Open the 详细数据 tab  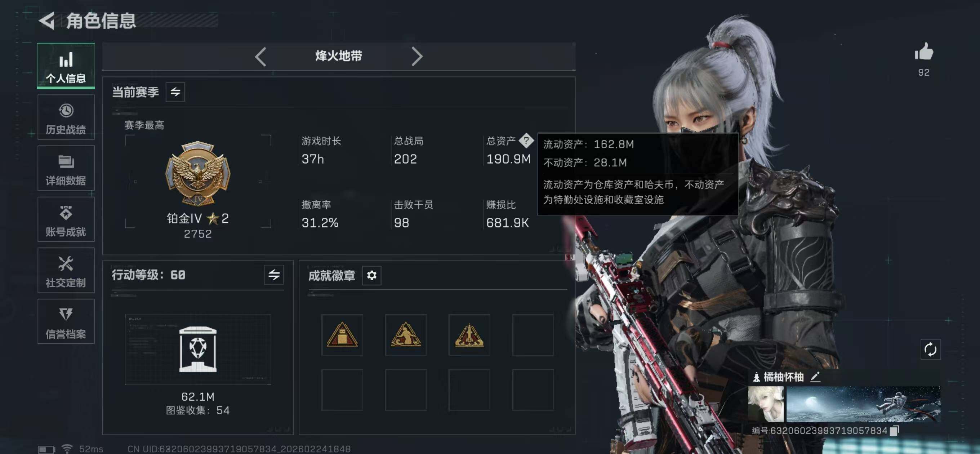[x=66, y=168]
